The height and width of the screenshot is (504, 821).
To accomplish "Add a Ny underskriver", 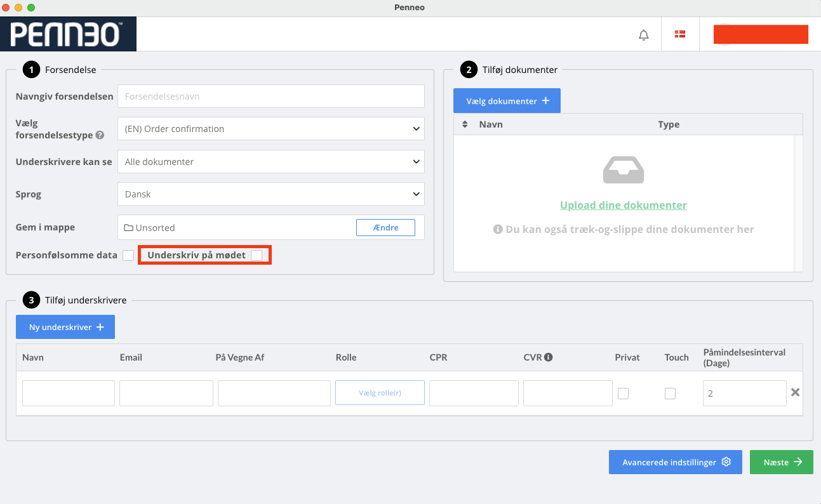I will (x=65, y=327).
